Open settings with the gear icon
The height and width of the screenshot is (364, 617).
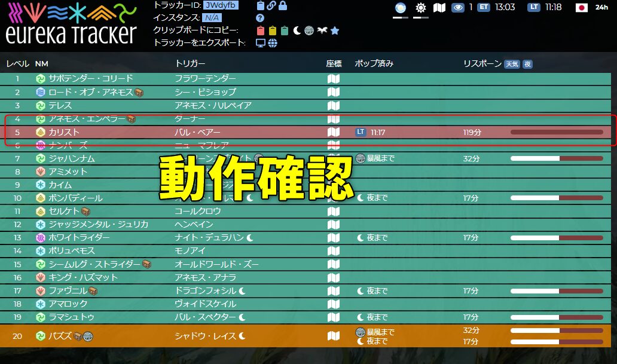tap(420, 8)
